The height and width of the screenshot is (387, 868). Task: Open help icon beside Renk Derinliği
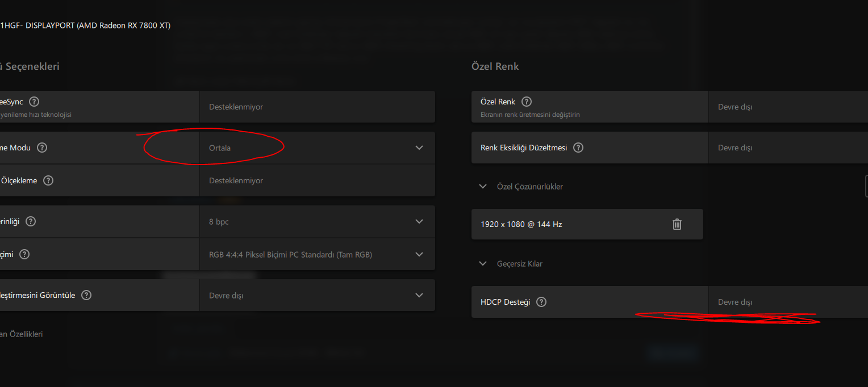coord(31,221)
